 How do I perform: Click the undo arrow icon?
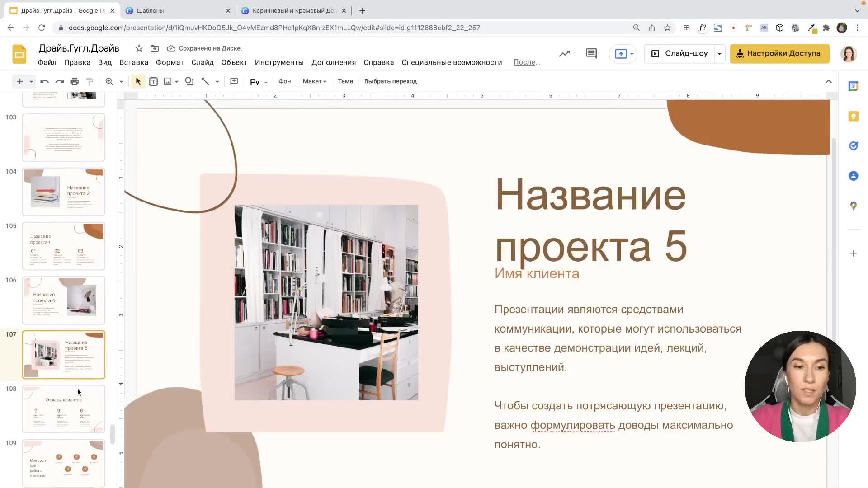(44, 81)
